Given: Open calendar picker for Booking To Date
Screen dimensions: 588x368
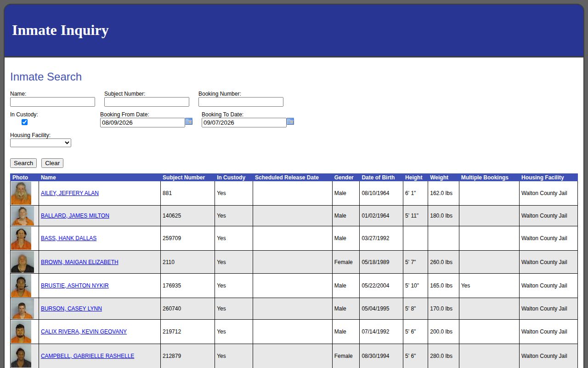Looking at the screenshot, I should [x=290, y=121].
